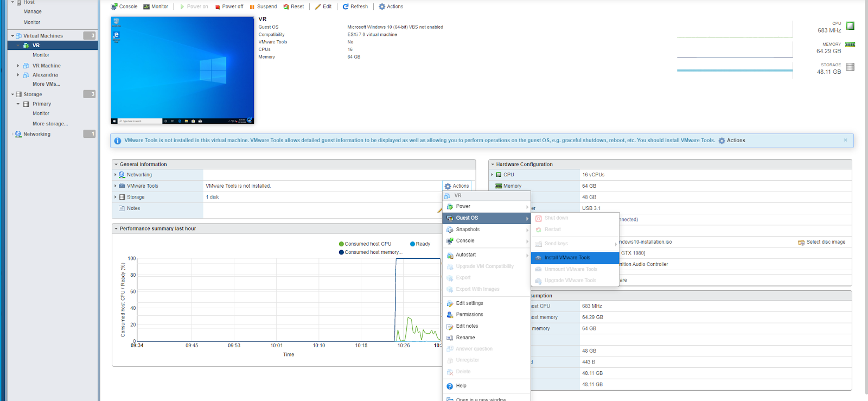Click Restart in the Guest OS submenu
Viewport: 868px width, 401px height.
point(575,230)
